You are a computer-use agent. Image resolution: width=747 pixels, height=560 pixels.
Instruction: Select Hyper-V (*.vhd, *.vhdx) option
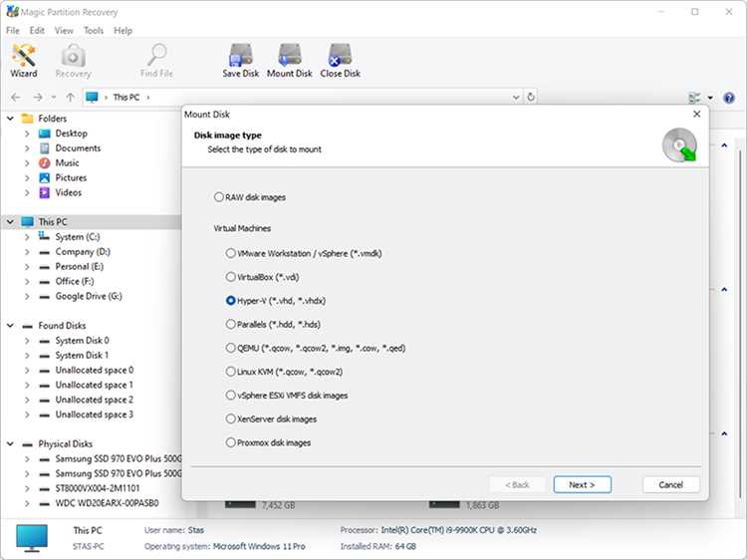click(x=231, y=301)
